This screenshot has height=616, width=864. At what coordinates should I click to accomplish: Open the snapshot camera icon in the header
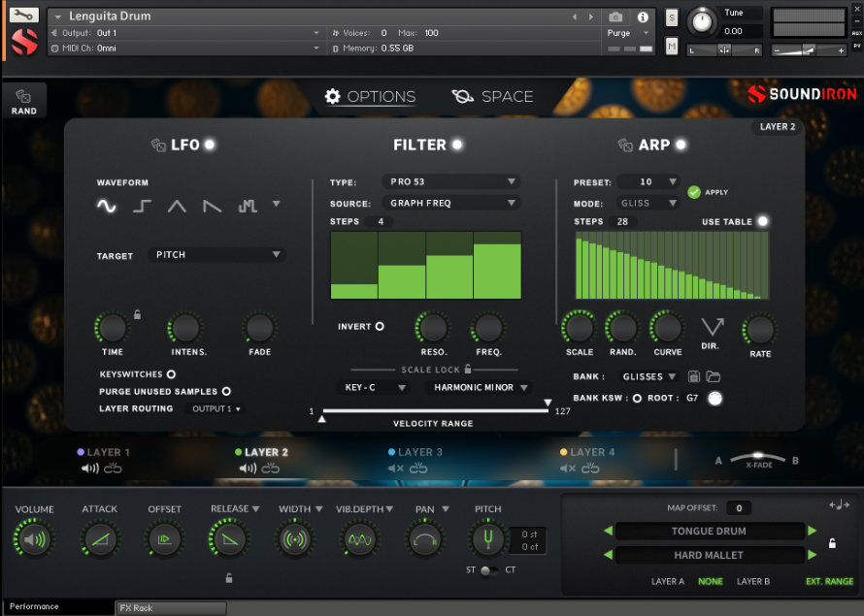pos(615,16)
